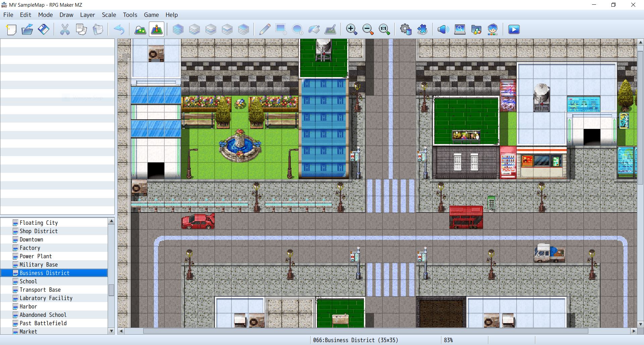Open the Layer menu
The image size is (644, 345).
point(88,15)
